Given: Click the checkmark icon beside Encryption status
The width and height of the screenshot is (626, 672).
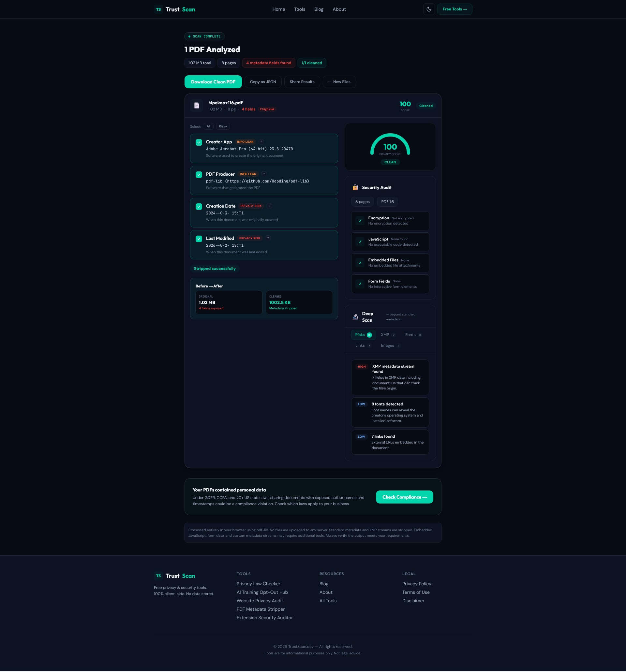Looking at the screenshot, I should point(360,221).
